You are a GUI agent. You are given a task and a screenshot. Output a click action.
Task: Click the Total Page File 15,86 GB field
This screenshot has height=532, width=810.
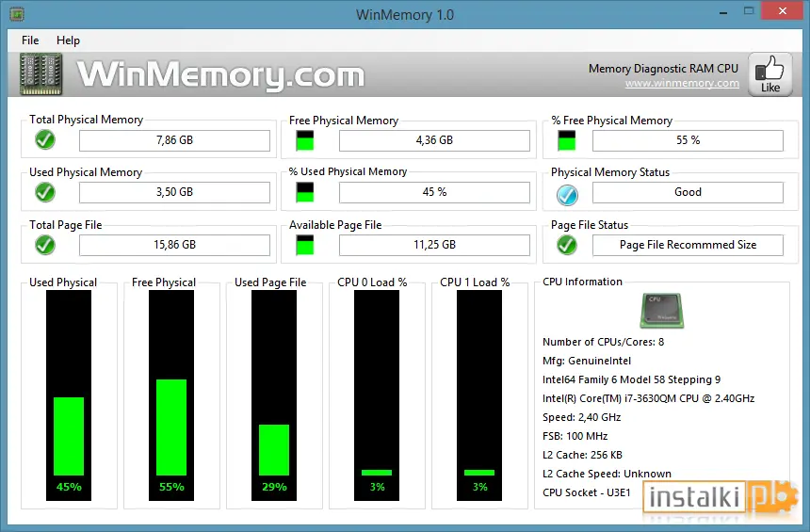pyautogui.click(x=174, y=245)
